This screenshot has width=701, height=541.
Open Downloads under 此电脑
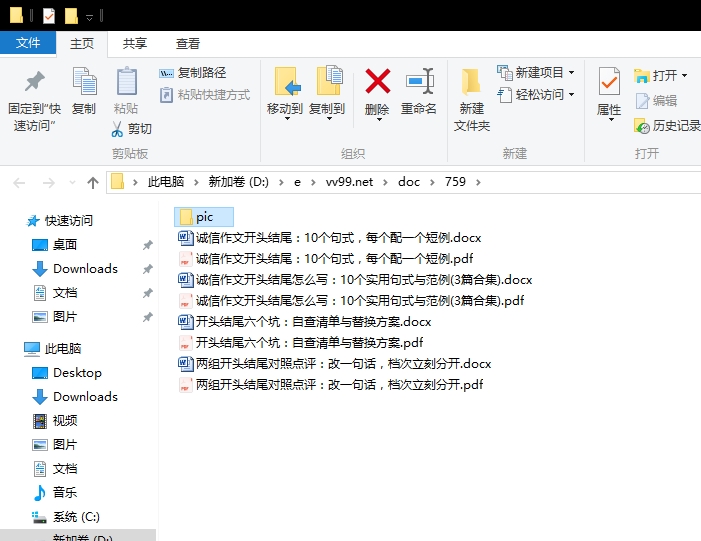(75, 397)
